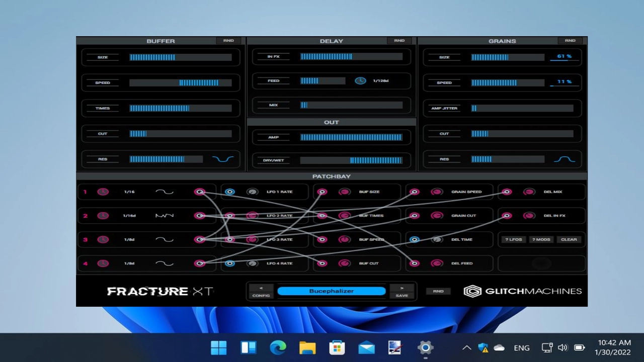644x362 pixels.
Task: Adjust the buffer SPEED slider
Action: [181, 82]
